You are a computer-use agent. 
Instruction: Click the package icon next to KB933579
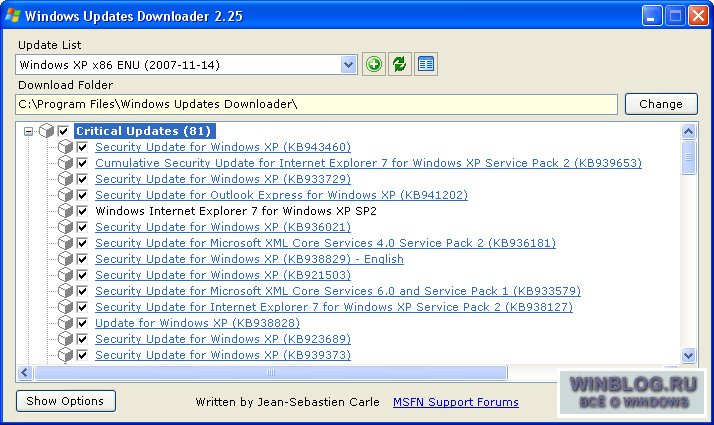(x=66, y=291)
